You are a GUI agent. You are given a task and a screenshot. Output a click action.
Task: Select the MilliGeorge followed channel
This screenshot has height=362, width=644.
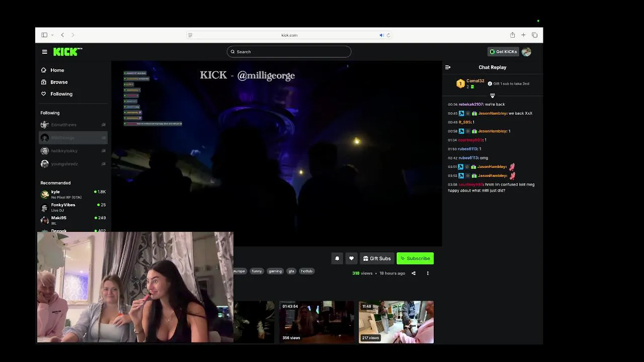pos(73,138)
